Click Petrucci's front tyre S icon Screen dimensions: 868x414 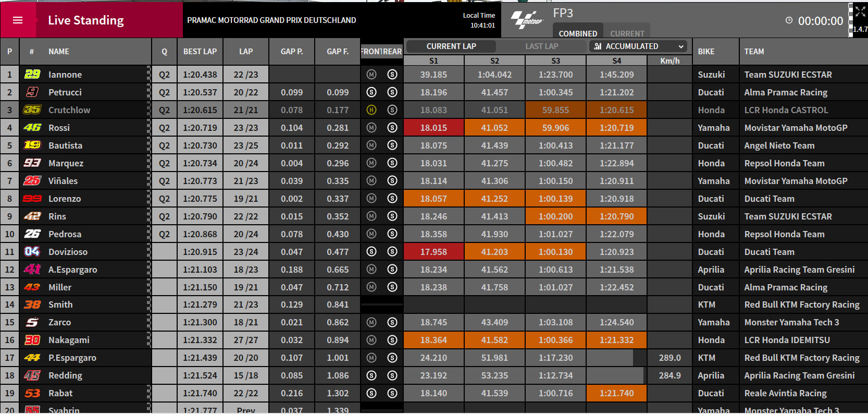point(371,92)
